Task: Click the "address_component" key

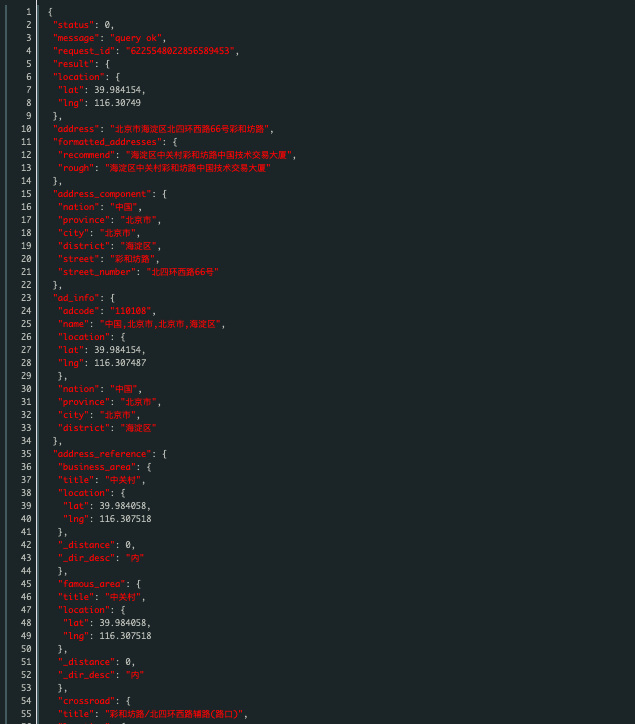Action: [x=102, y=194]
